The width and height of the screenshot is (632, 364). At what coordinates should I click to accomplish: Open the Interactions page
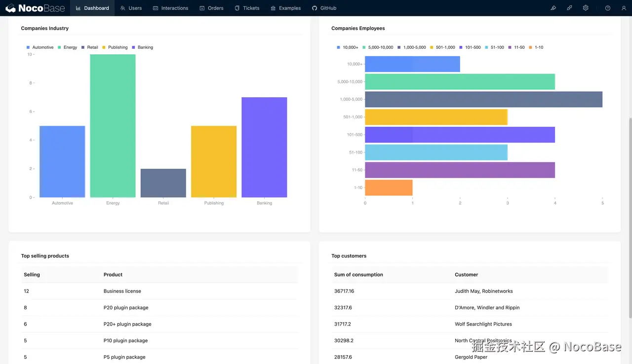(x=170, y=8)
